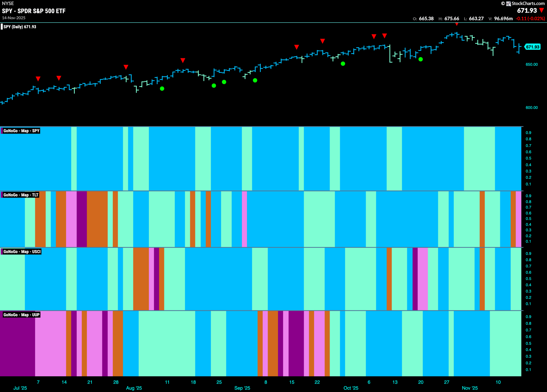The image size is (547, 392).
Task: Click the red triangle marker in mid-August
Action: pos(183,60)
